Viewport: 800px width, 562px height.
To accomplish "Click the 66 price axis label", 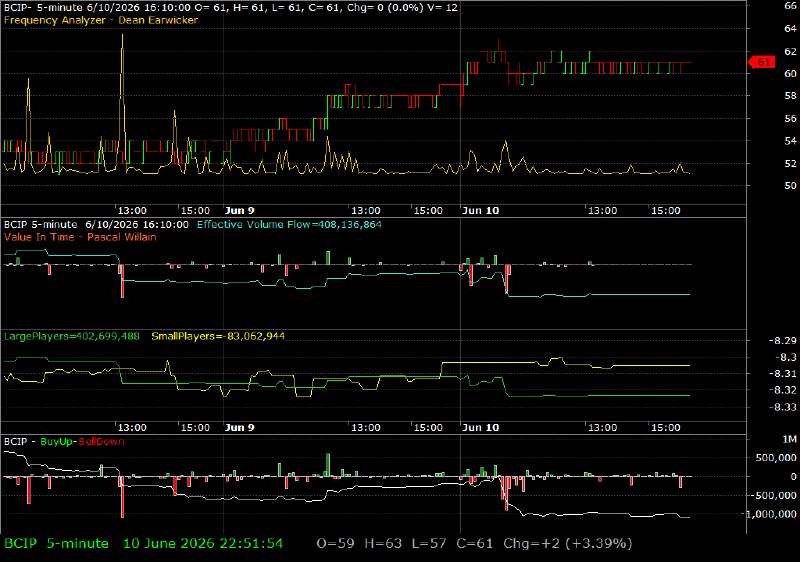I will (790, 6).
